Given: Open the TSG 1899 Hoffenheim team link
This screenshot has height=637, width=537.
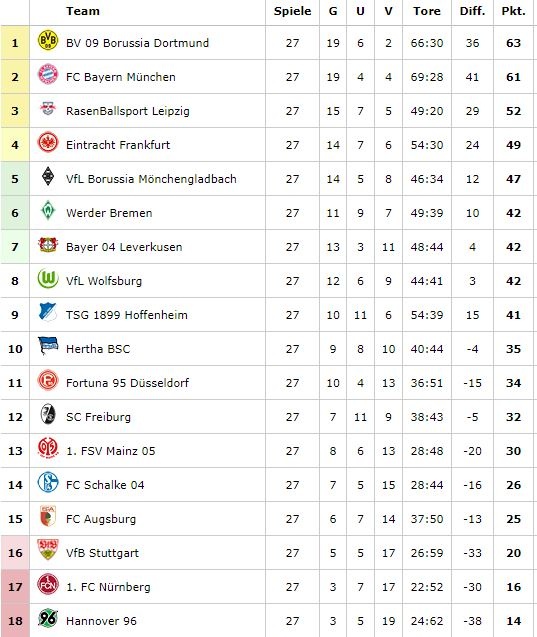Looking at the screenshot, I should (127, 315).
